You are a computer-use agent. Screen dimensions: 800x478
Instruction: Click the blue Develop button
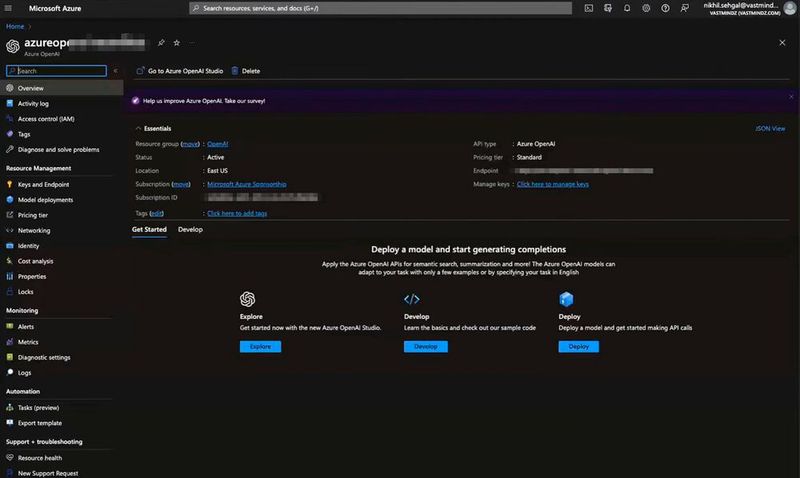click(x=426, y=346)
